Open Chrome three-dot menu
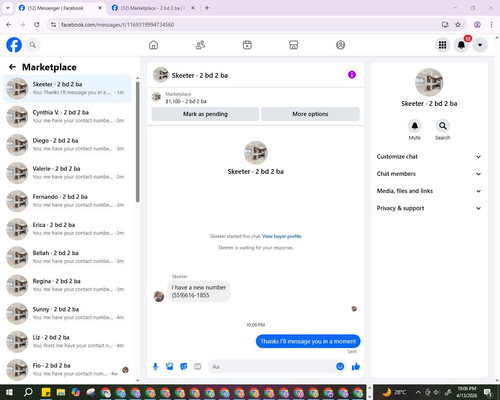The width and height of the screenshot is (500, 400). click(491, 24)
